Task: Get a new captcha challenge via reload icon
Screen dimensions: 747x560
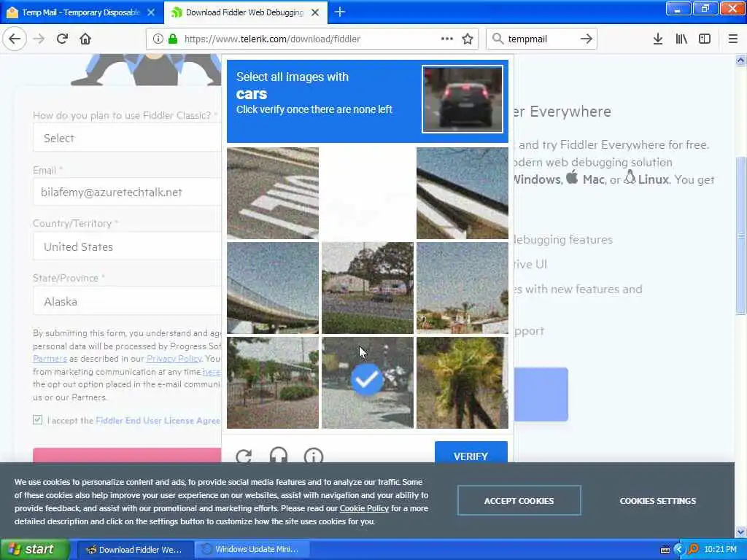Action: pos(244,456)
